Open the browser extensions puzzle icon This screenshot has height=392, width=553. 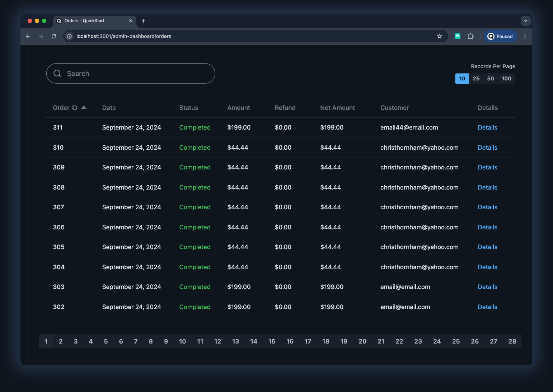pyautogui.click(x=470, y=36)
